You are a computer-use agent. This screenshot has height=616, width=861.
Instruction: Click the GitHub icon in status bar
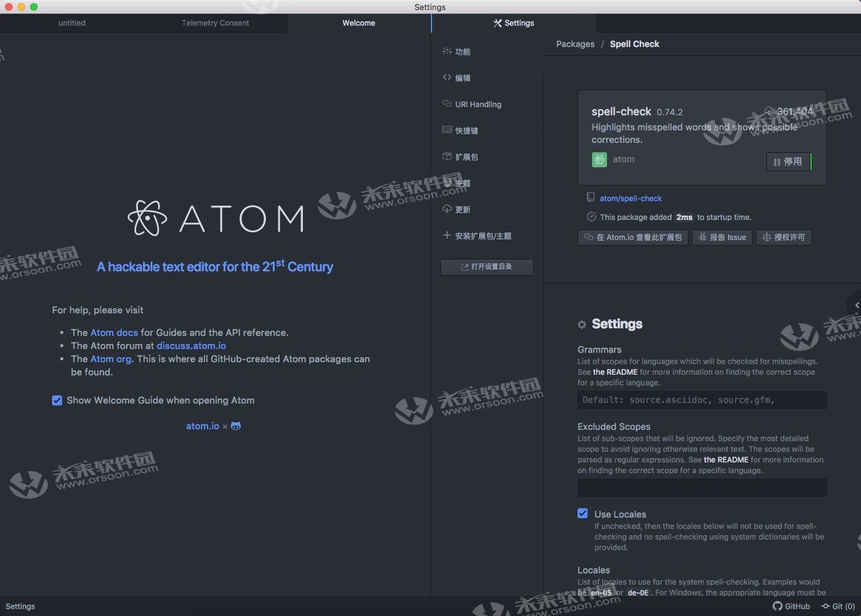[776, 606]
